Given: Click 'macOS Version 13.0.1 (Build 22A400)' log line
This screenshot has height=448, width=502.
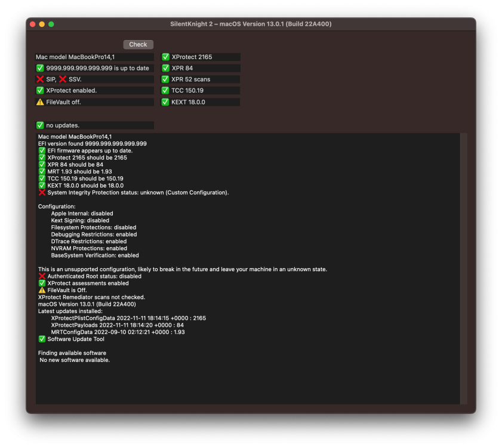Looking at the screenshot, I should [x=87, y=304].
